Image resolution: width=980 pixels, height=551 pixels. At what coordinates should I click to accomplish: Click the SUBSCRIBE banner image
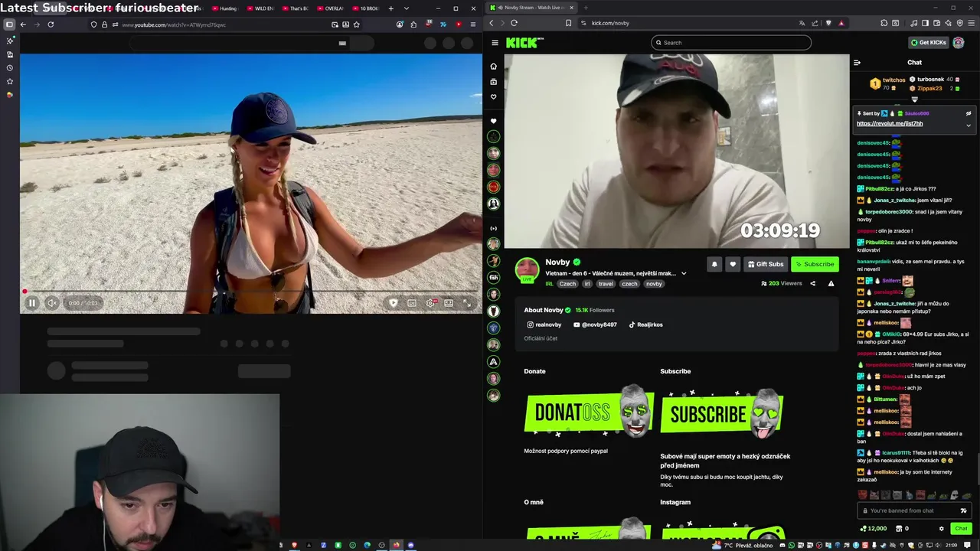[x=721, y=413]
